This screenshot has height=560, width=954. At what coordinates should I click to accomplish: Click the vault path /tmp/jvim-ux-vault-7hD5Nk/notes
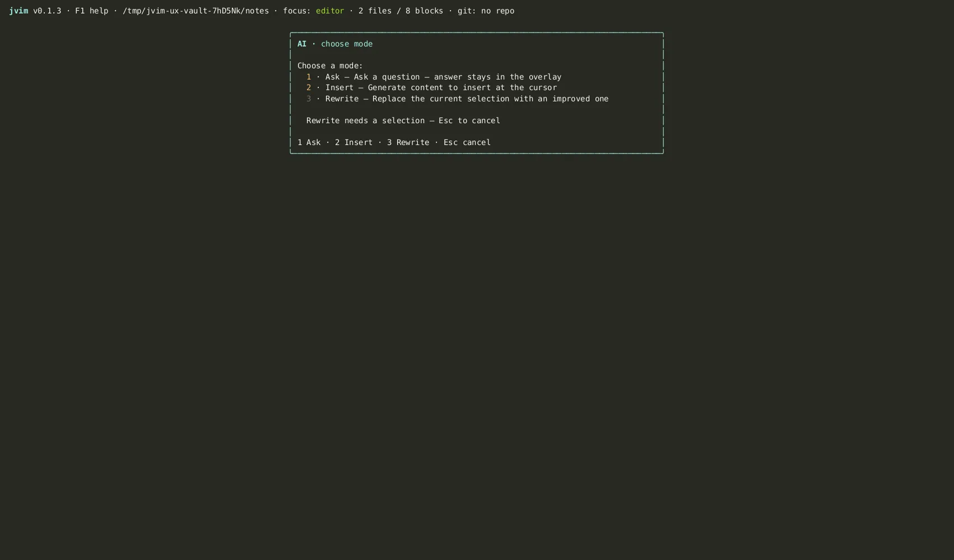point(196,11)
